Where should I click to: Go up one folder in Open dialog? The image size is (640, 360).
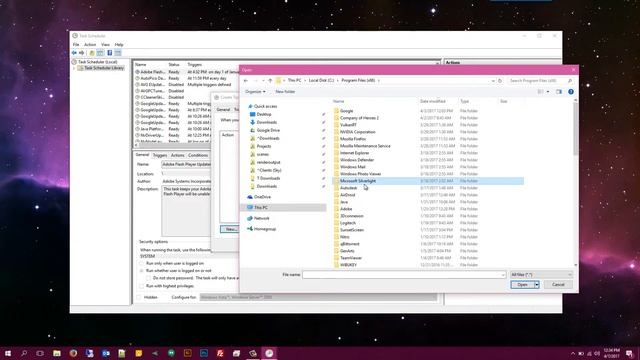point(270,81)
